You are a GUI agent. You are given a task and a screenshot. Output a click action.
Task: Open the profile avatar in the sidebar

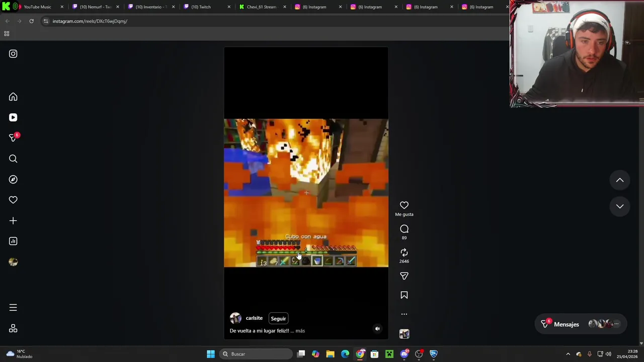click(13, 262)
